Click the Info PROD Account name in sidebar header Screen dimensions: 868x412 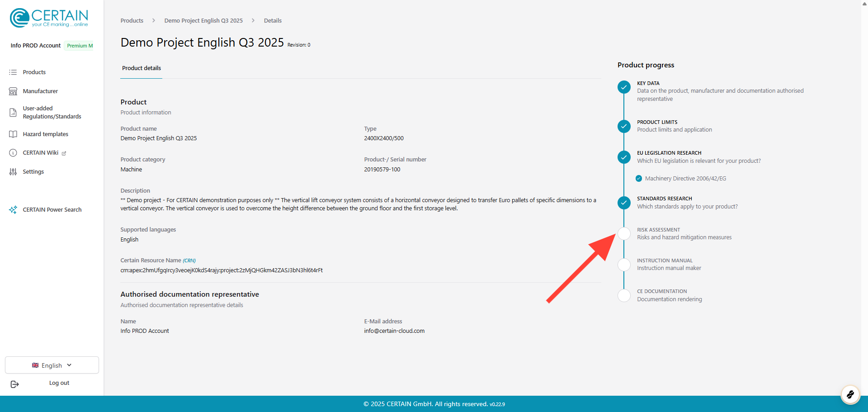(36, 46)
